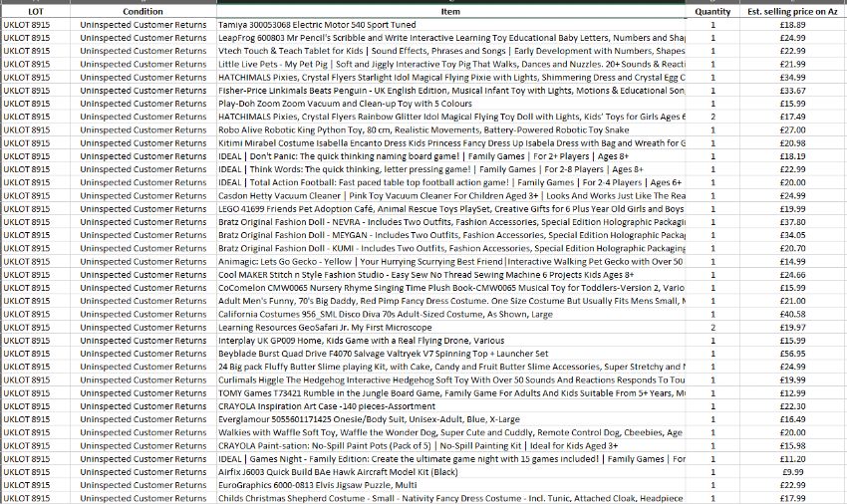Click the Vtech Touch & Teach Tablet cell
This screenshot has height=504, width=847.
point(451,51)
